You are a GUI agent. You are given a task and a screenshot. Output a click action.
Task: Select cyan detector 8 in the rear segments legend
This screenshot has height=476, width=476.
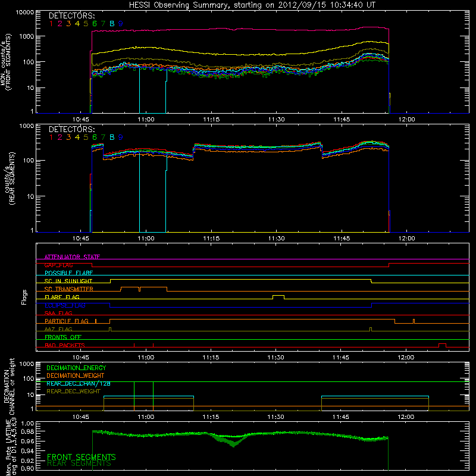coord(112,137)
